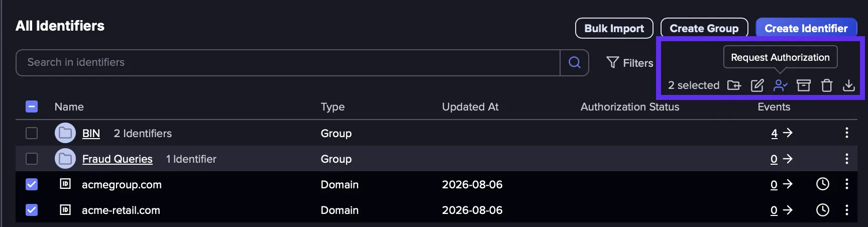868x227 pixels.
Task: Open the Fraud Queries group link
Action: tap(117, 159)
